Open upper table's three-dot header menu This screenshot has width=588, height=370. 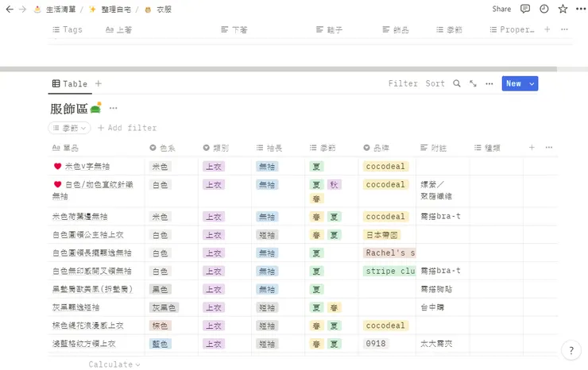coord(564,29)
